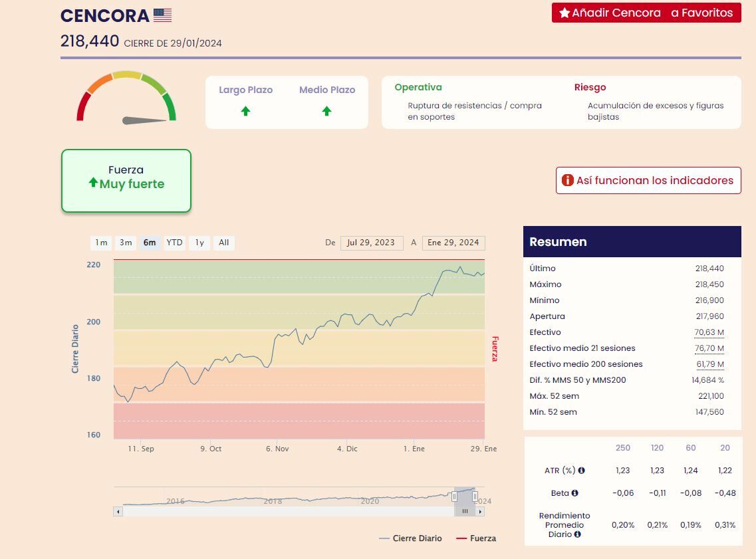Click the navigator scrollbar thumb
756x559 pixels.
pos(465,511)
